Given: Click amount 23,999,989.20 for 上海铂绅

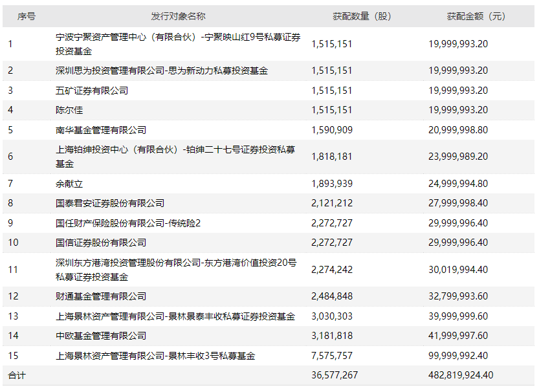Looking at the screenshot, I should click(x=458, y=157).
